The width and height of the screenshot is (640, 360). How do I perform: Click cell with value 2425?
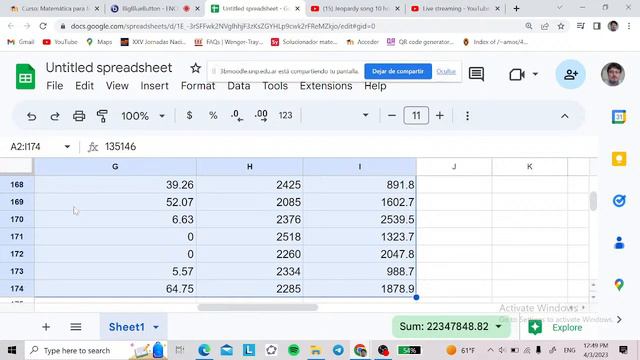click(x=249, y=185)
